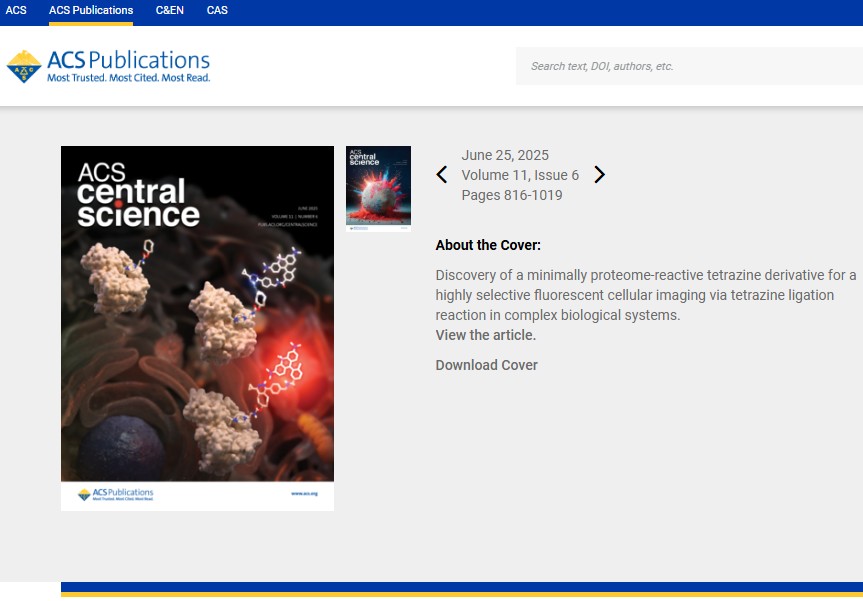This screenshot has height=601, width=863.
Task: Open the View the article link
Action: pyautogui.click(x=485, y=335)
